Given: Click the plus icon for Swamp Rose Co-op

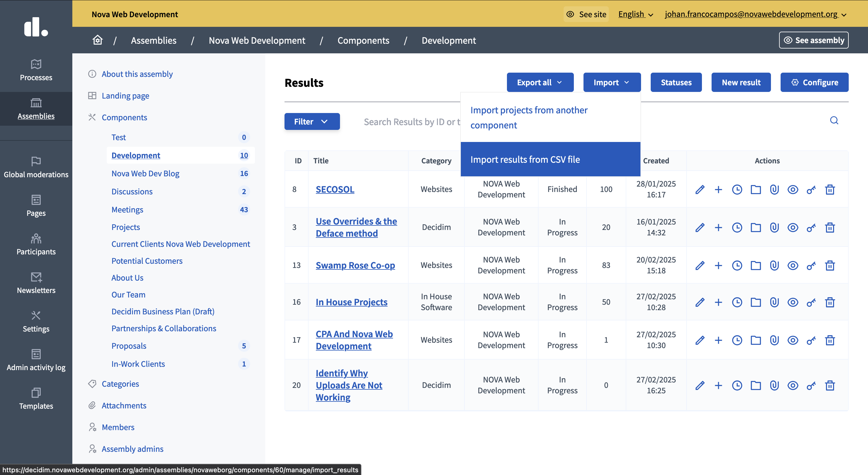Looking at the screenshot, I should tap(719, 266).
